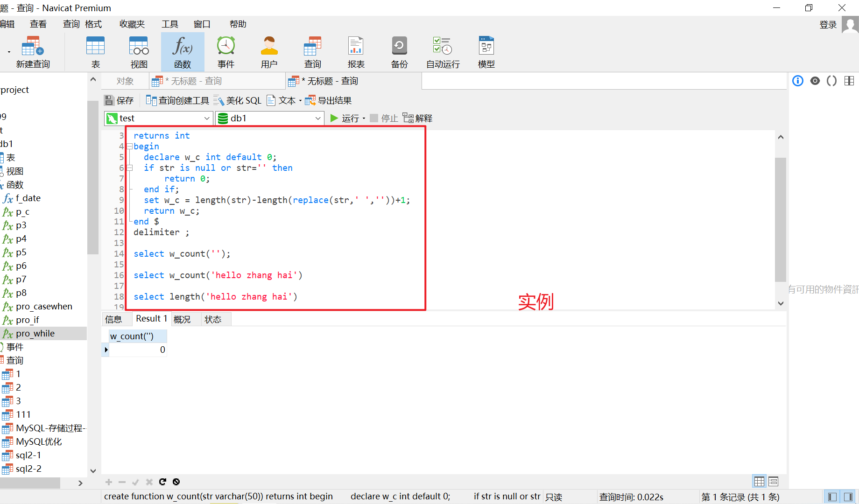Switch to the 对象 tab

125,81
